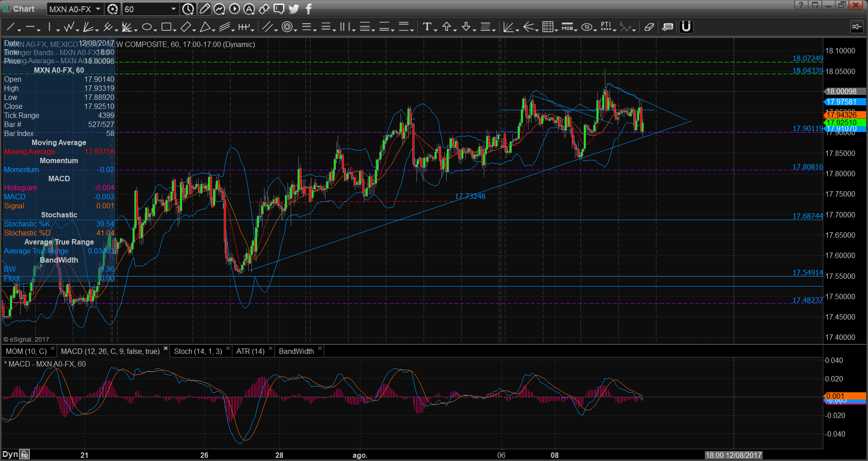Select the TJ ellipse tool
The height and width of the screenshot is (461, 868).
586,27
